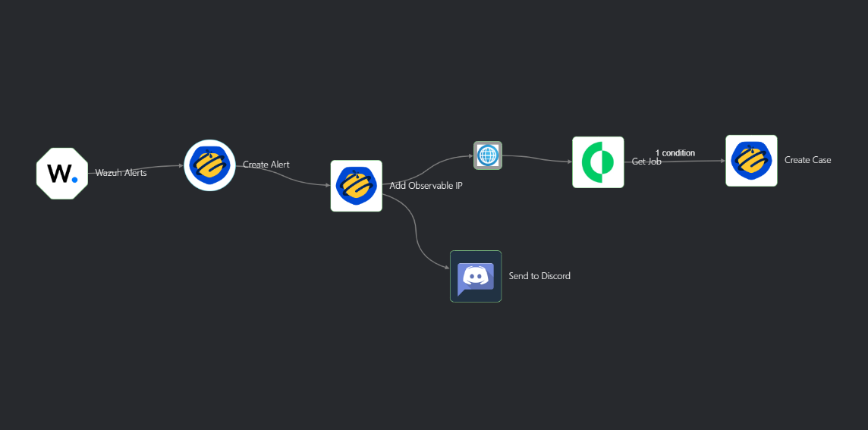The height and width of the screenshot is (430, 868).
Task: Click the 'Get Job' label text
Action: click(x=646, y=162)
